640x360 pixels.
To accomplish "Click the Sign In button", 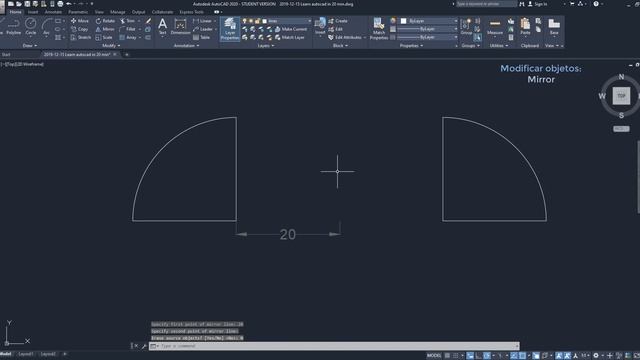I will point(538,4).
